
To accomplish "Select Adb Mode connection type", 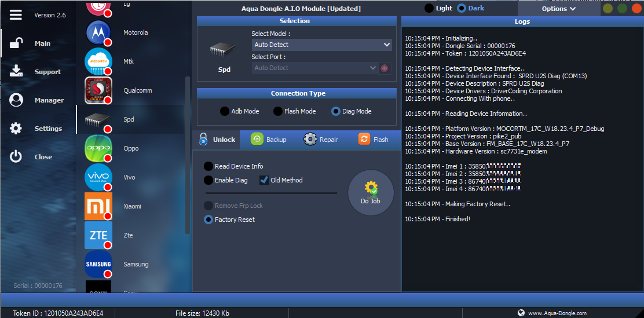I will tap(239, 111).
